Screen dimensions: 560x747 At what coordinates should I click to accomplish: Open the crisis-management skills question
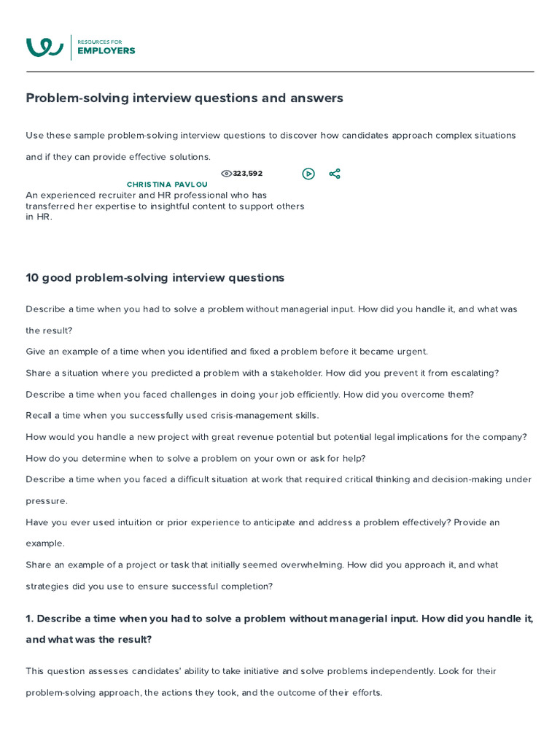coord(172,416)
